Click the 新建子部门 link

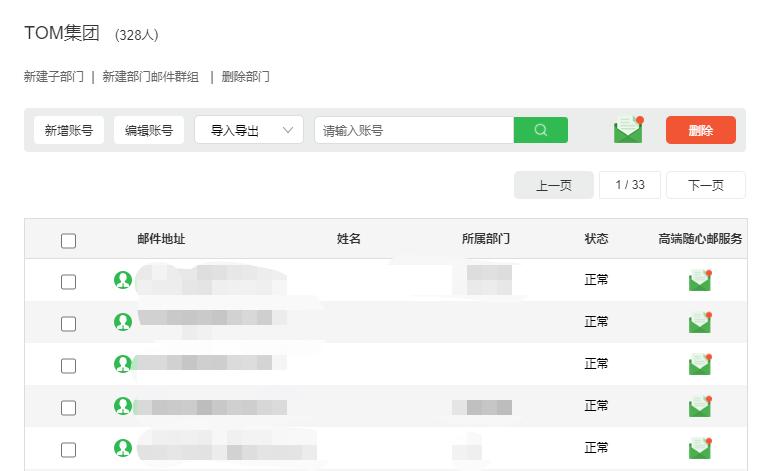point(54,77)
